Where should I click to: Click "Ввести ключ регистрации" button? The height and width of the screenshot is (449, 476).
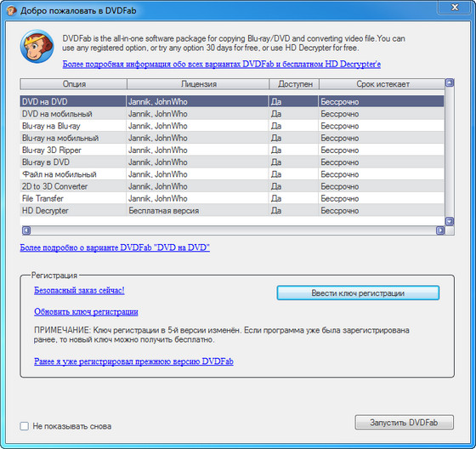358,293
